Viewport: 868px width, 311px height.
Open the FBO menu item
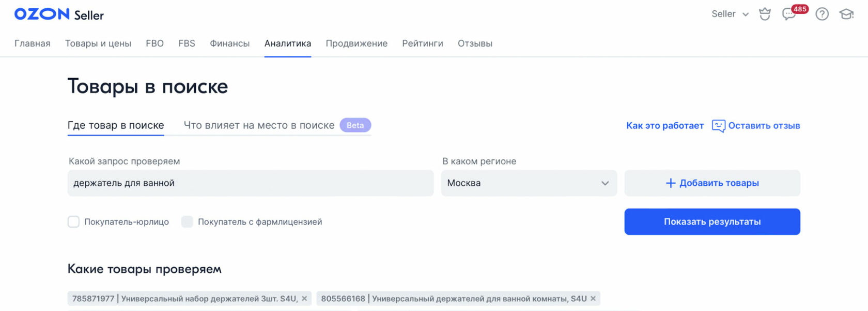154,43
